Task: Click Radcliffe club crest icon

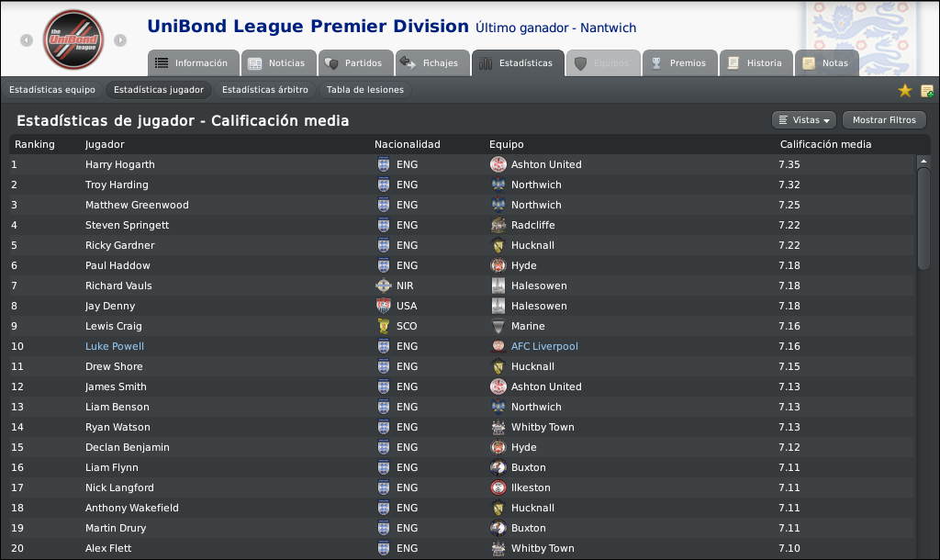Action: 498,225
